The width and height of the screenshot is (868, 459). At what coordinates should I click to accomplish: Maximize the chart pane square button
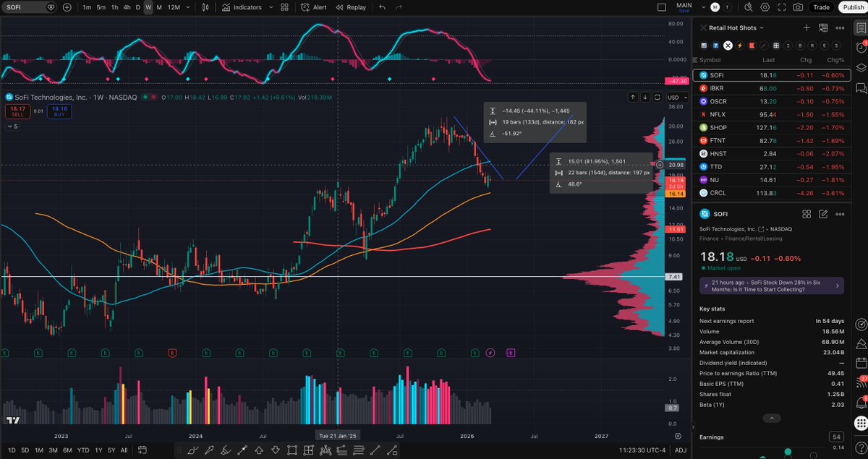(x=657, y=97)
